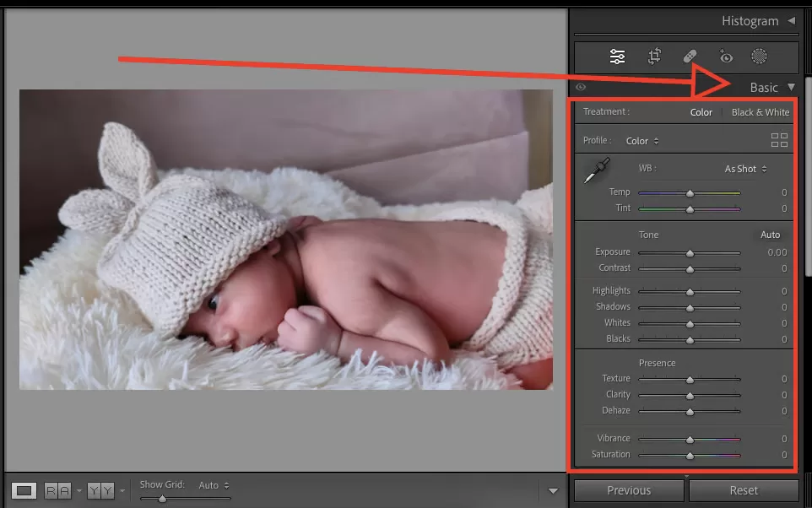Click the WB : label
812x508 pixels.
pos(647,168)
